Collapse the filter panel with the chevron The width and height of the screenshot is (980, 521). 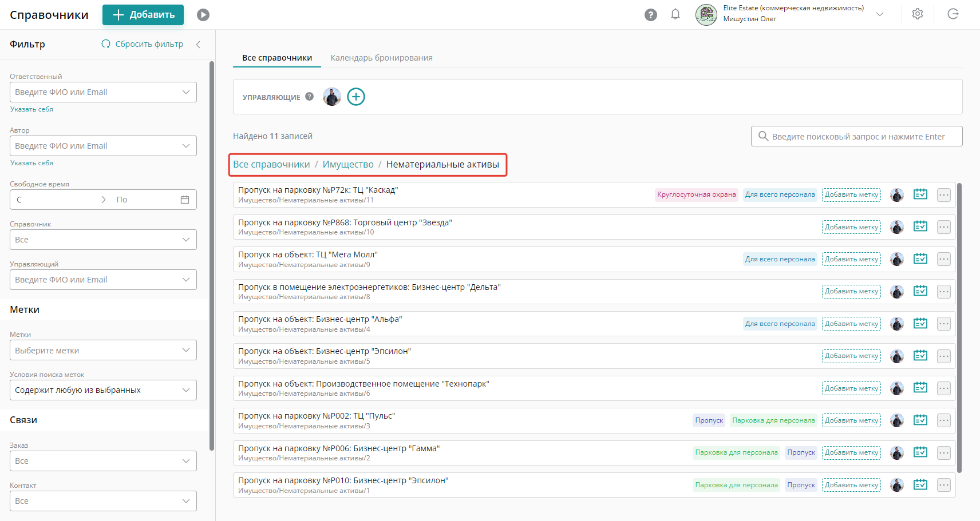198,45
